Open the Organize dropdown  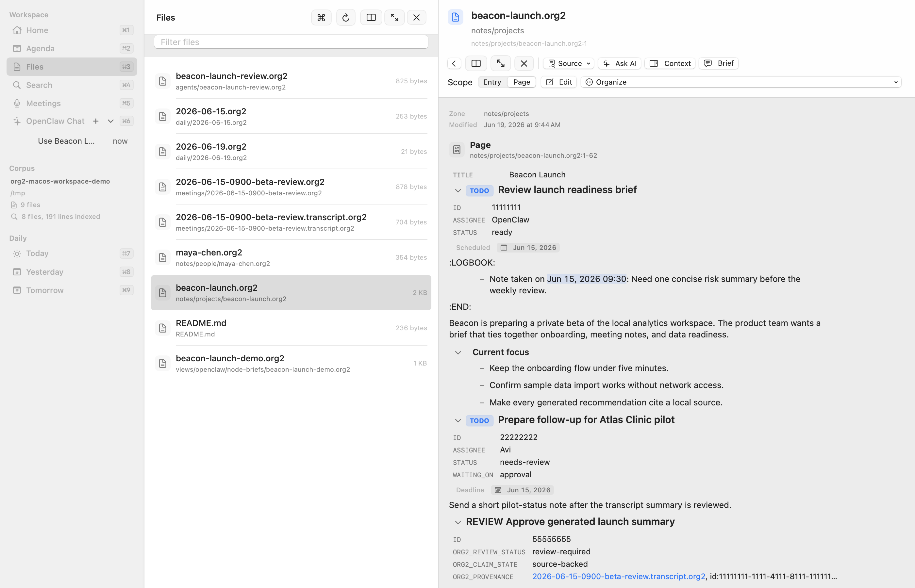[741, 82]
